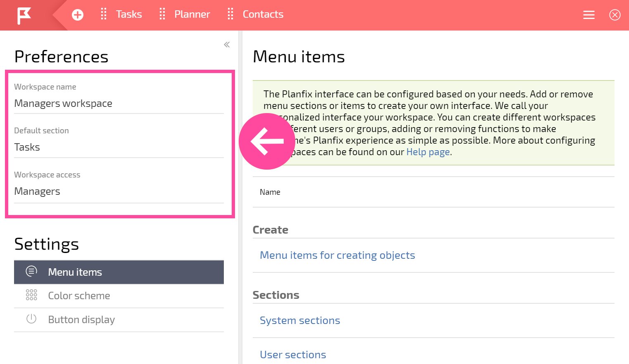Open the Planner section in header
This screenshot has width=629, height=364.
pyautogui.click(x=192, y=14)
